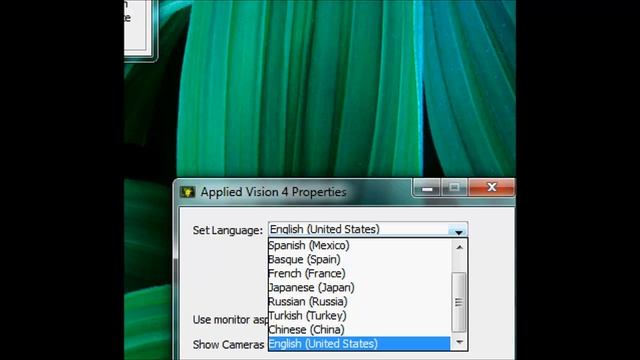Image resolution: width=640 pixels, height=360 pixels.
Task: Click the Applied Vision 4 Properties title icon
Action: coord(188,192)
